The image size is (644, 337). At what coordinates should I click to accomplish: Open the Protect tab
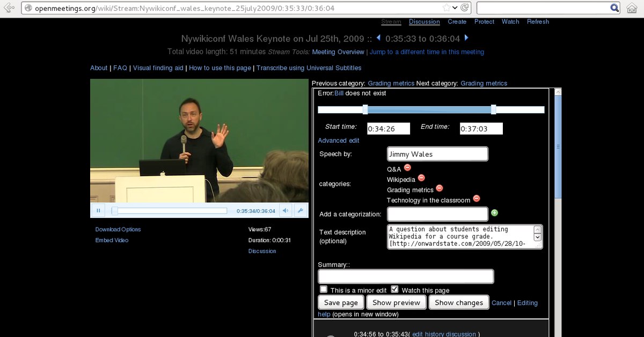(484, 22)
